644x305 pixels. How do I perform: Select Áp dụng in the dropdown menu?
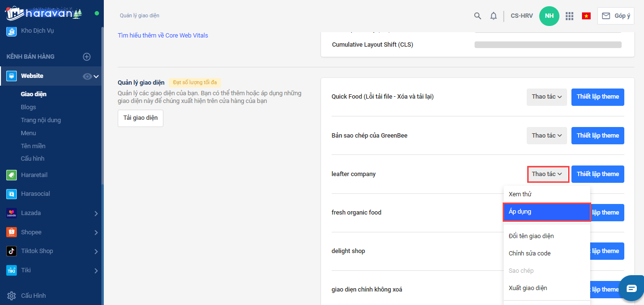546,212
